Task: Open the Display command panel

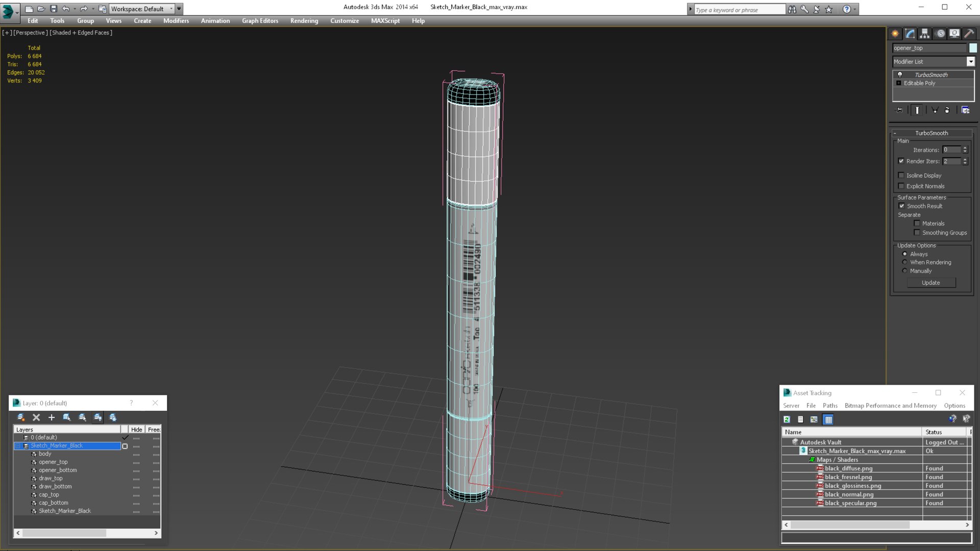Action: point(954,34)
